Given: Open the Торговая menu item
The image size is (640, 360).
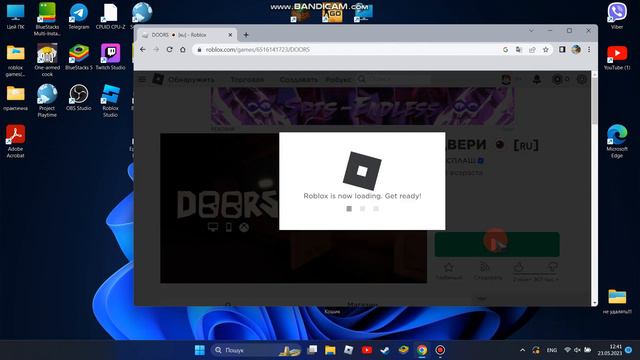Looking at the screenshot, I should [247, 80].
